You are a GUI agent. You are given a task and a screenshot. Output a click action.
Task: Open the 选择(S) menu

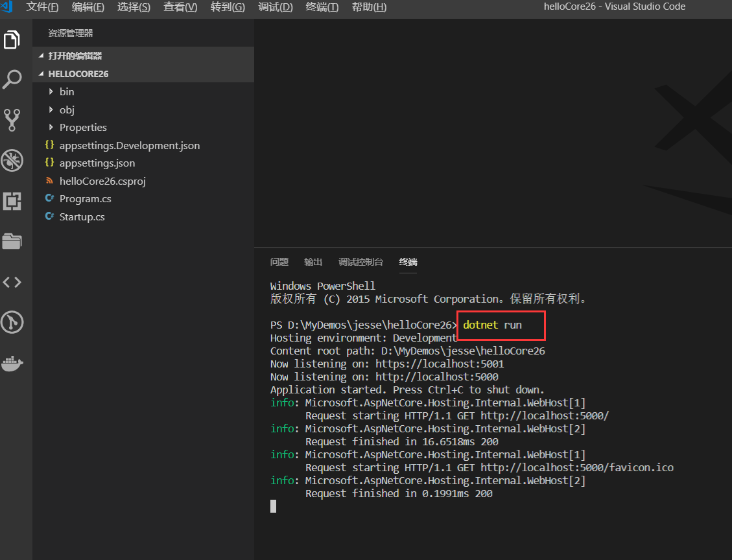134,7
